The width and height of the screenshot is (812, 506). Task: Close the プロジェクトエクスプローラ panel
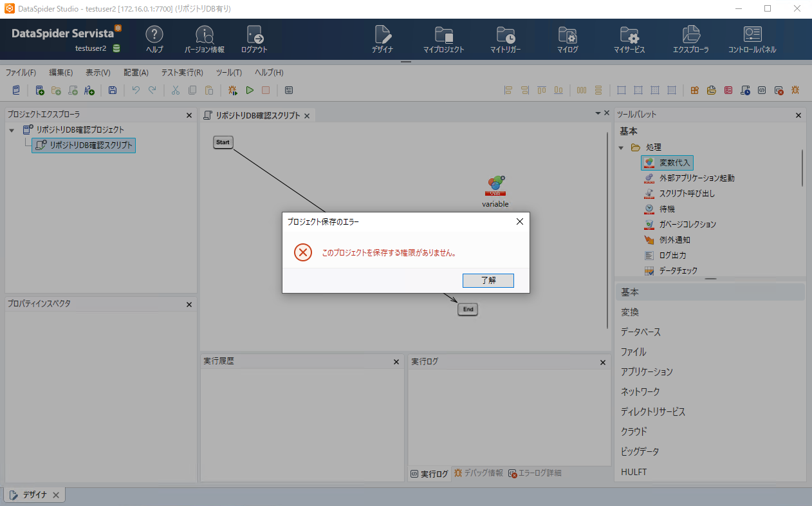coord(189,115)
